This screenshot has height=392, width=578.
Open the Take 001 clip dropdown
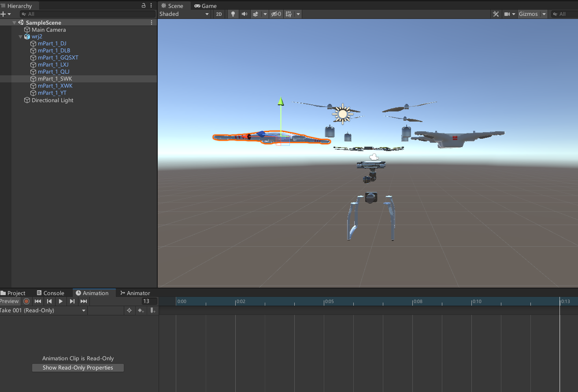[x=42, y=310]
